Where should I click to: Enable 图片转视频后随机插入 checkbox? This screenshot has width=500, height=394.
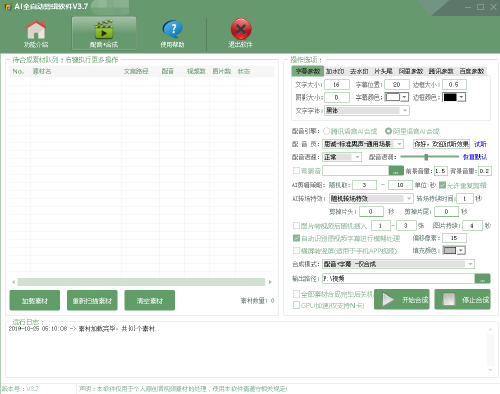296,226
